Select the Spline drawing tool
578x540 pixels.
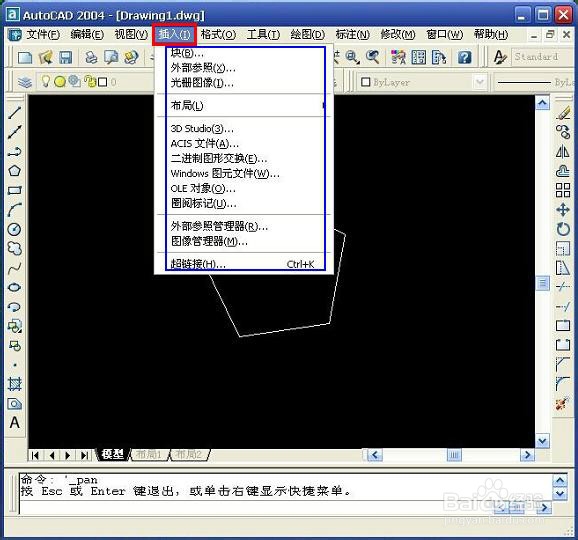tap(14, 268)
